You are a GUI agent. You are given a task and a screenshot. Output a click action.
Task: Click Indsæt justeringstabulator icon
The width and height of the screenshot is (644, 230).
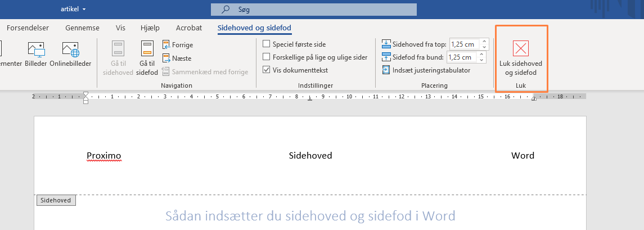pyautogui.click(x=386, y=70)
